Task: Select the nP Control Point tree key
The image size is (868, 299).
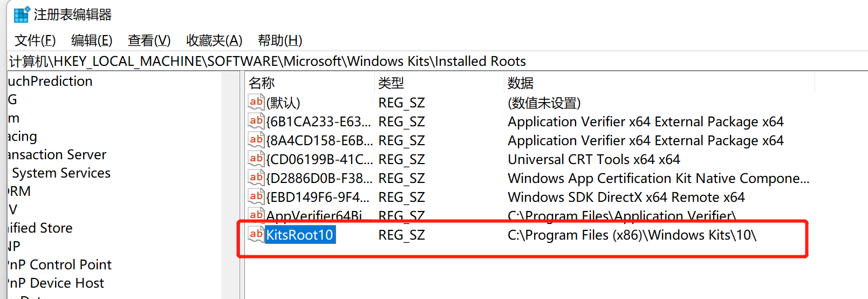Action: (60, 264)
